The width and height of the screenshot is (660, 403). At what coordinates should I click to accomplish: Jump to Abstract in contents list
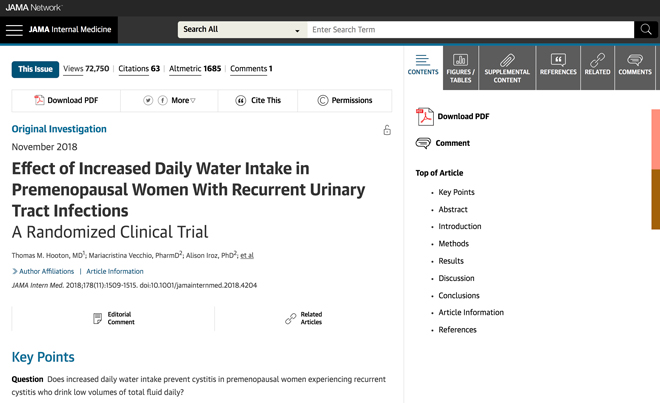(x=453, y=210)
